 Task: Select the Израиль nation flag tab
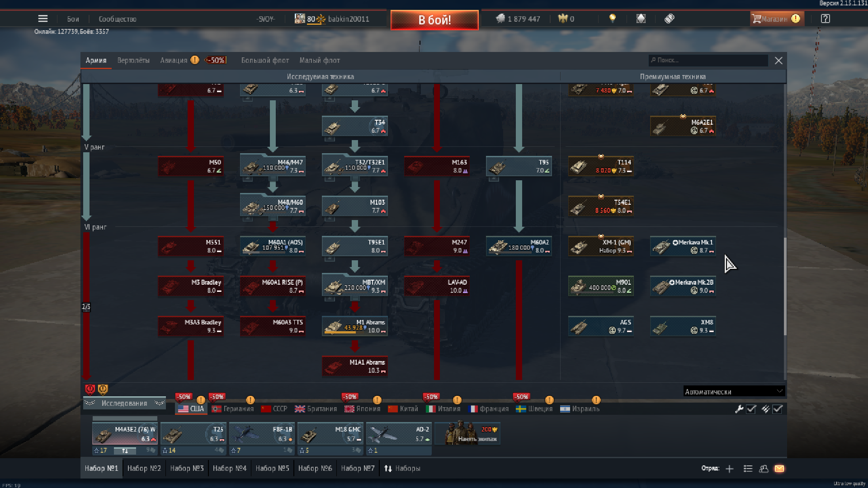(580, 408)
